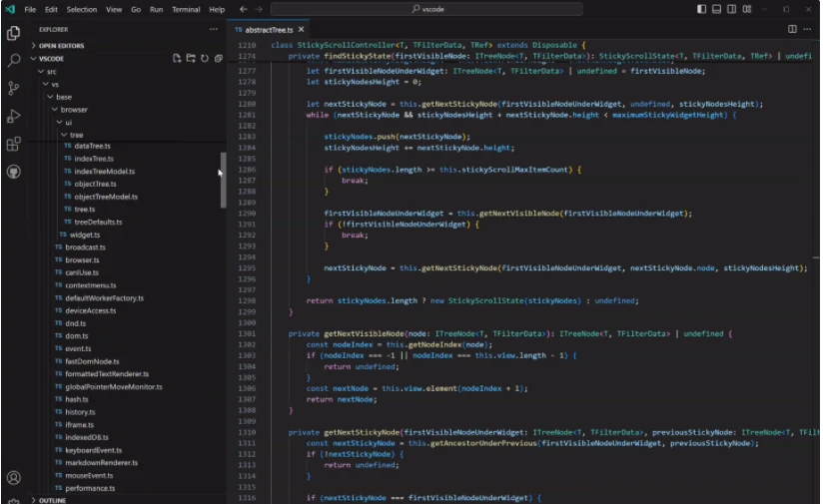Select the abstractTree.ts editor tab
The height and width of the screenshot is (504, 823).
(269, 30)
